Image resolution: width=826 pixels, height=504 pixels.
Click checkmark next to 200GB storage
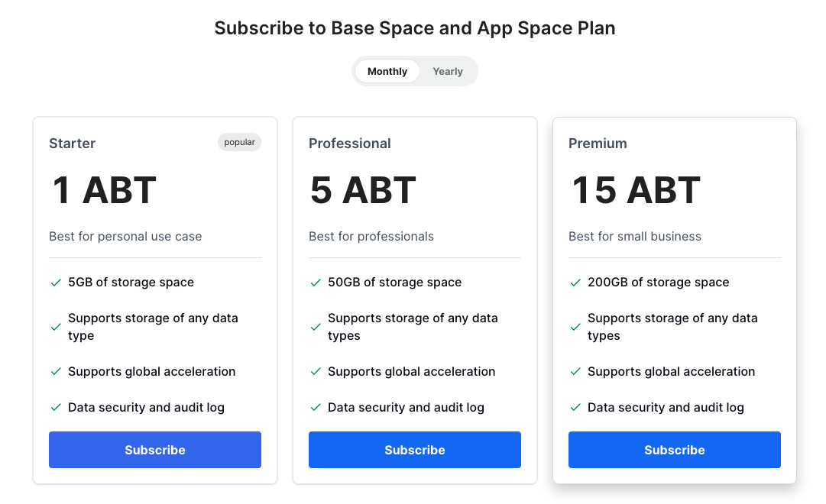tap(575, 283)
